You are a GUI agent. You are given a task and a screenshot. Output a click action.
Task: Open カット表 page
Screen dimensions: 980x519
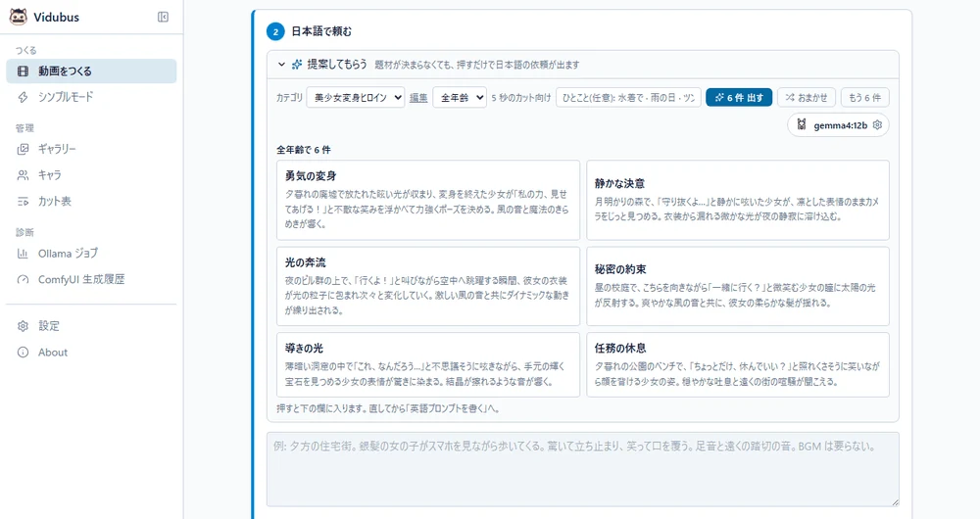(91, 201)
